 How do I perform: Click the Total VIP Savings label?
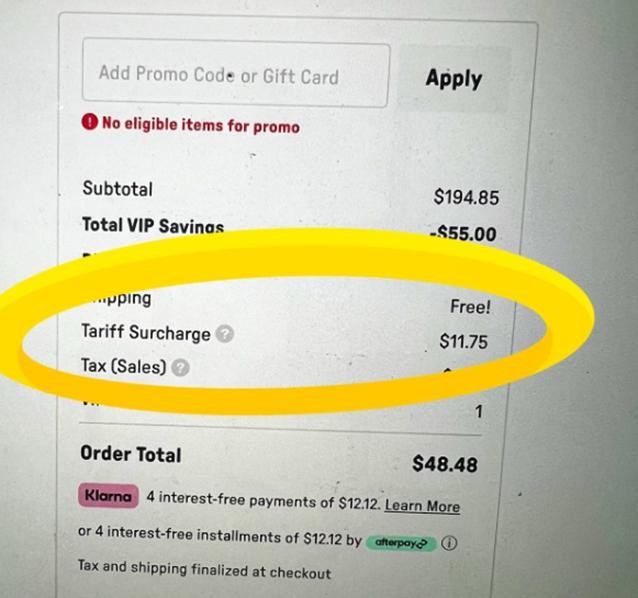[x=153, y=225]
